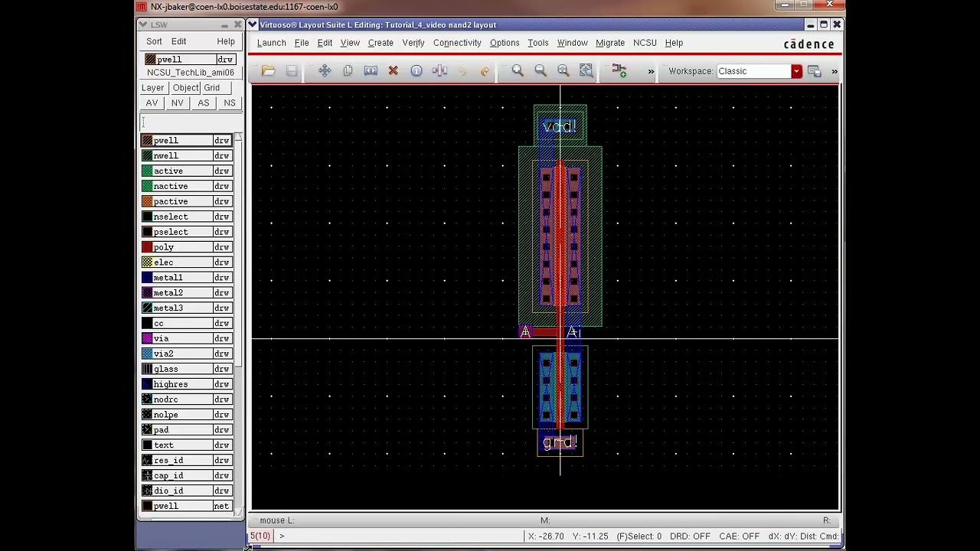Select the nselect layer row
Screen dimensions: 980x551
click(x=187, y=217)
